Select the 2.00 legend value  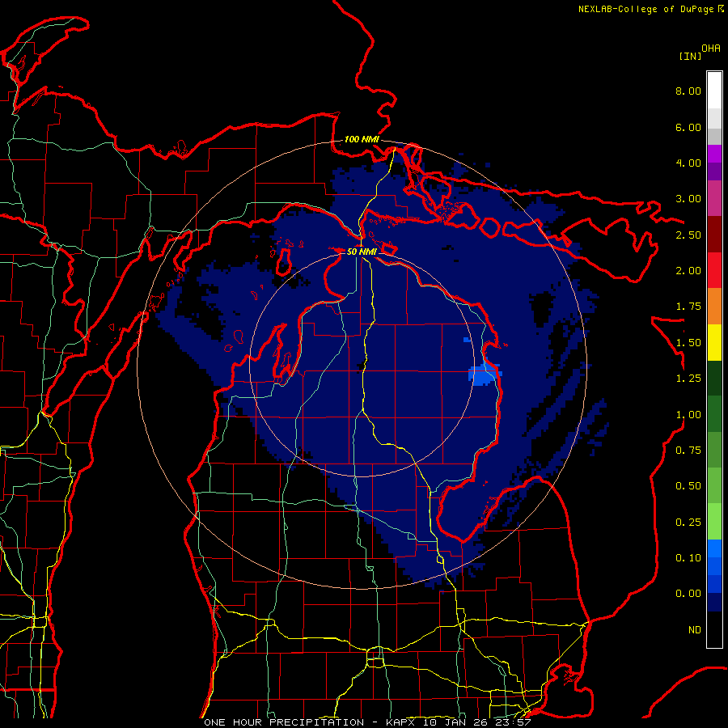click(x=688, y=271)
